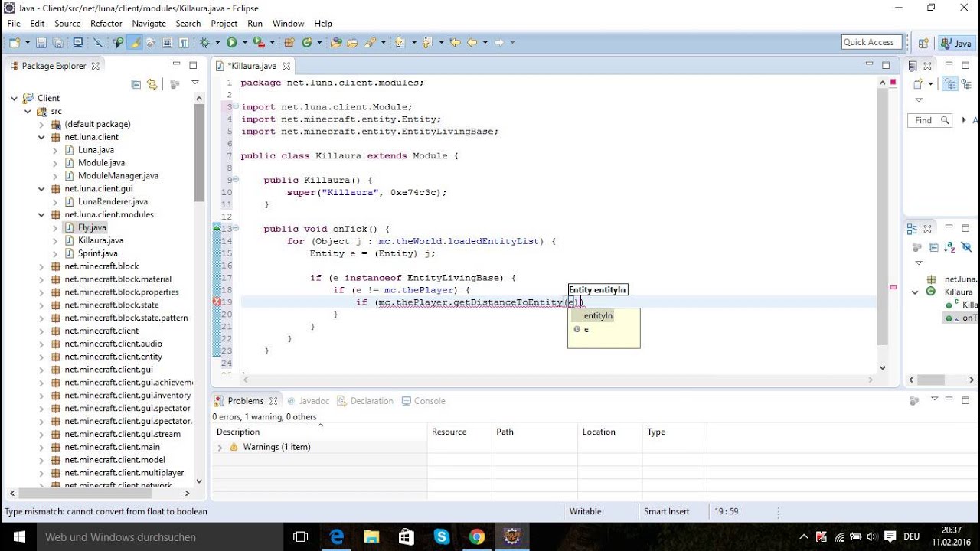Toggle Show Whitespace Characters pilcrow button
Viewport: 980px width, 551px height.
coord(184,43)
